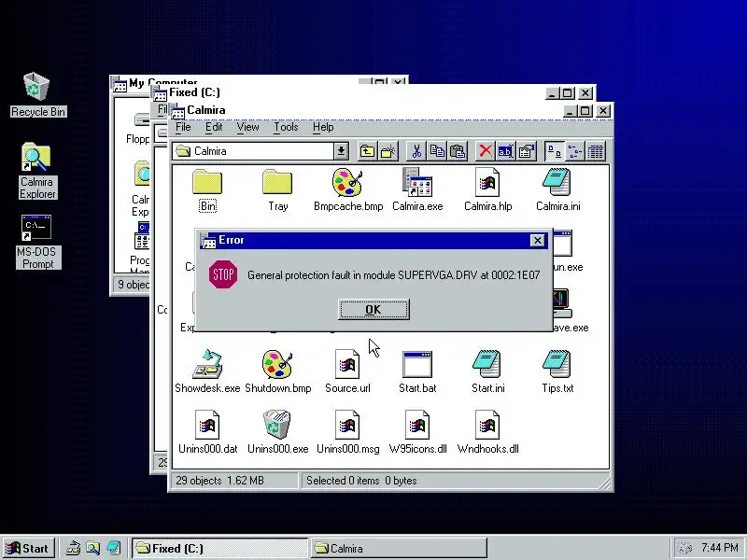This screenshot has width=747, height=560.
Task: Click the Paste clipboard toolbar icon
Action: (x=458, y=151)
